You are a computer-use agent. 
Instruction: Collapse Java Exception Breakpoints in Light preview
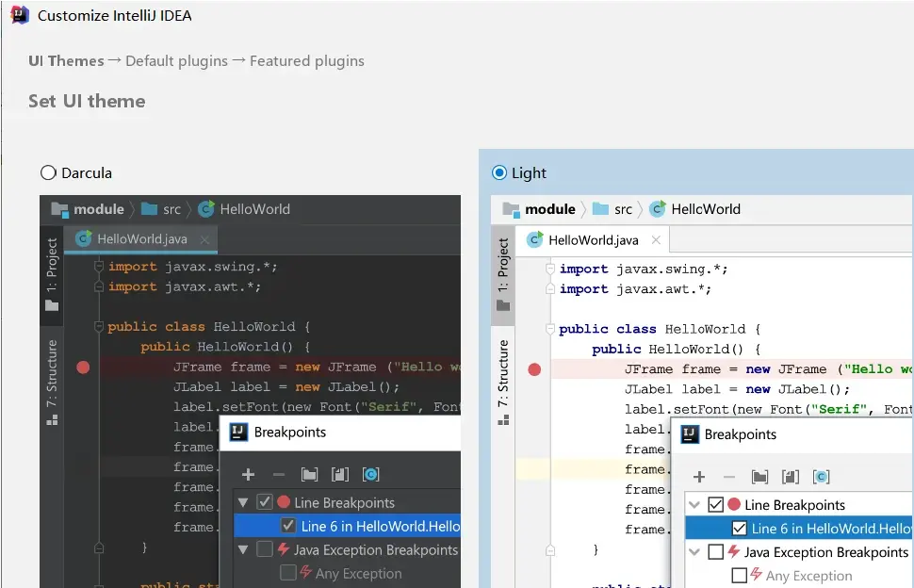tap(694, 552)
